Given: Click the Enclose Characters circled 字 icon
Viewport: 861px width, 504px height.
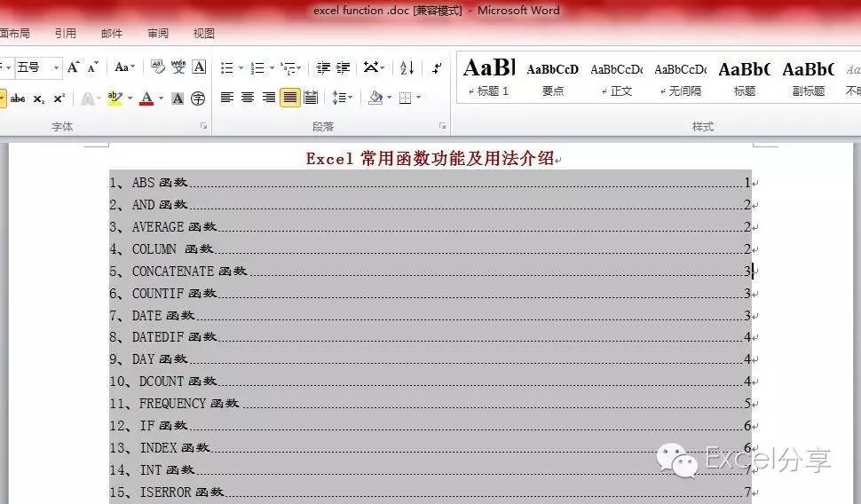Looking at the screenshot, I should (x=198, y=98).
